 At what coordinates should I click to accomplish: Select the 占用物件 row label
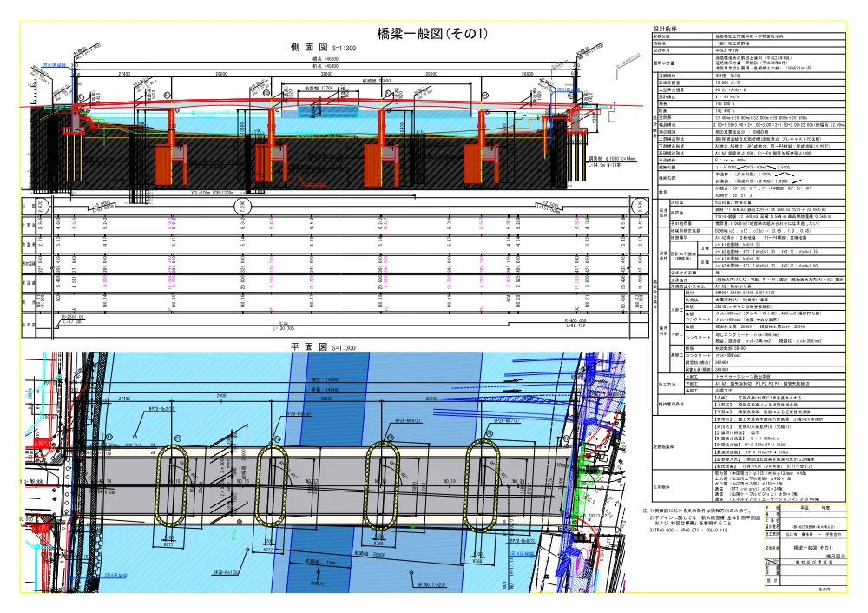[662, 487]
